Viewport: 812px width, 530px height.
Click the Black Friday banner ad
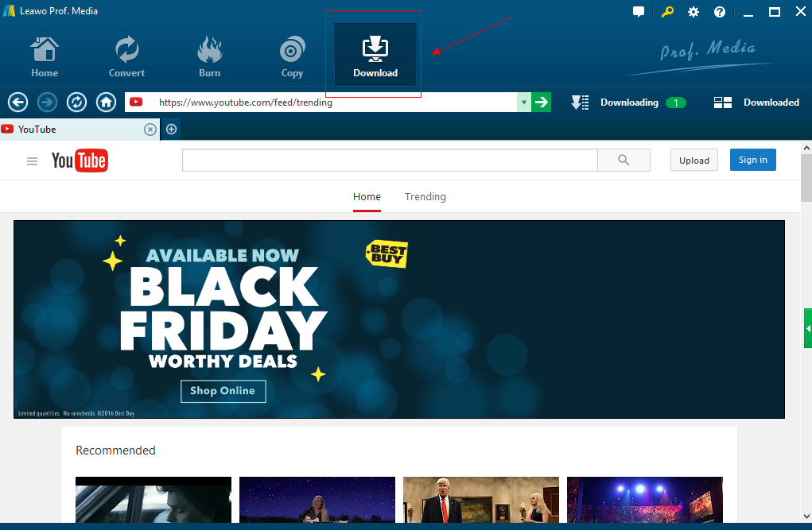pyautogui.click(x=399, y=319)
